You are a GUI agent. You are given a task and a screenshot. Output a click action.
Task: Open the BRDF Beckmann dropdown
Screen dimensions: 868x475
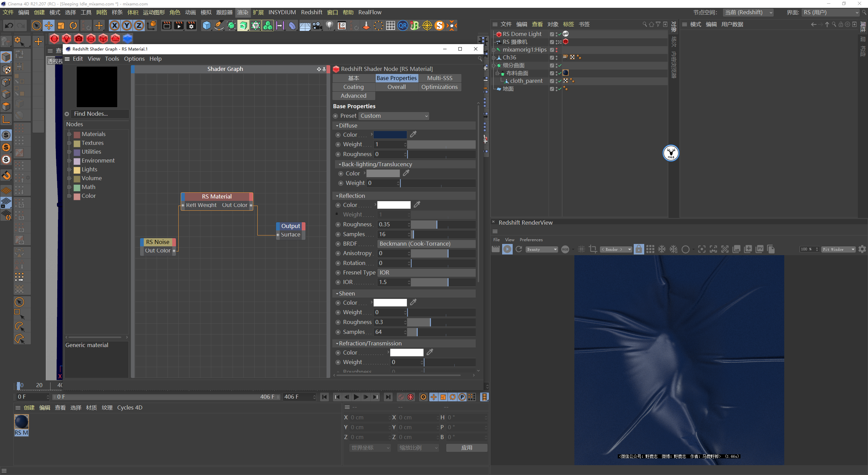(426, 244)
